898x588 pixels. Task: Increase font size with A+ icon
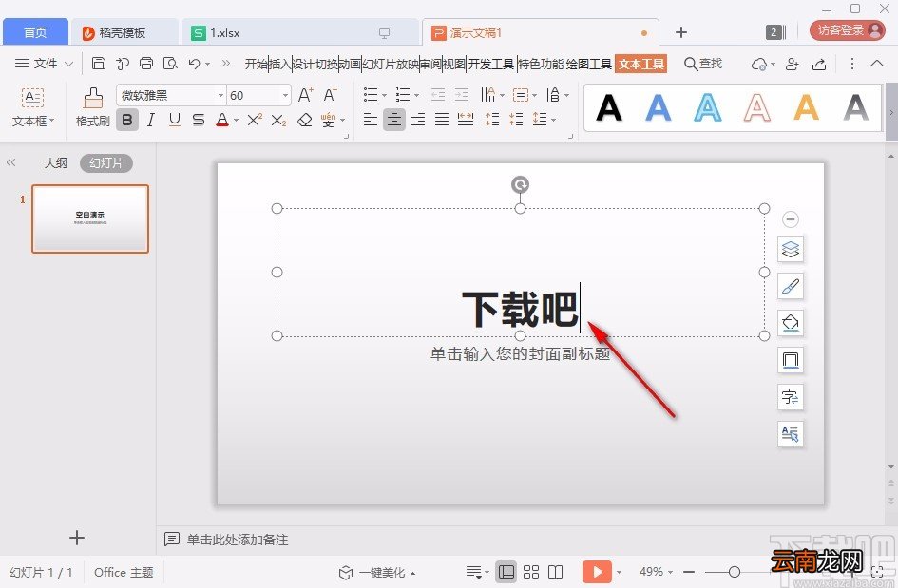(x=306, y=94)
